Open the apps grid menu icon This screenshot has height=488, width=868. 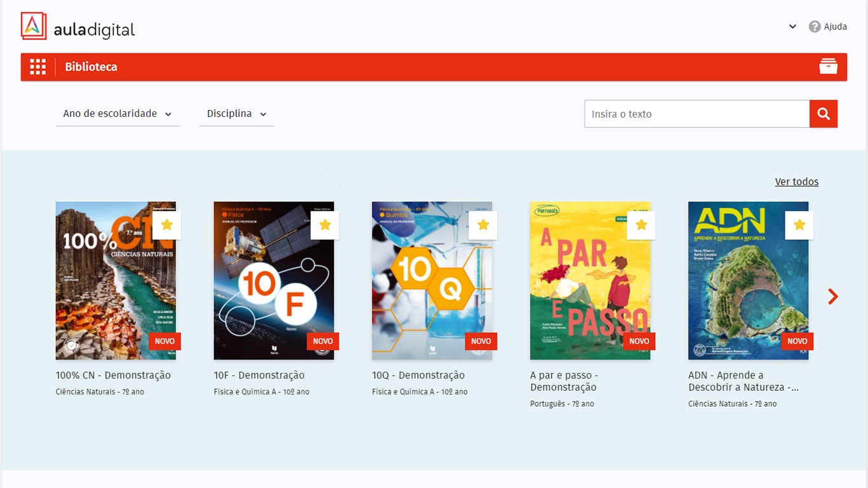tap(37, 67)
